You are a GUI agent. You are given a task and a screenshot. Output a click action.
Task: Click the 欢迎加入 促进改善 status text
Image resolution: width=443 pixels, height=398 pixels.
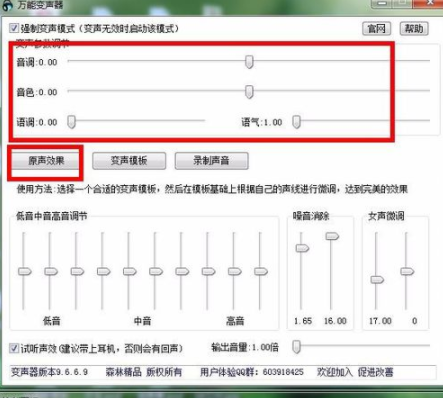pos(355,372)
